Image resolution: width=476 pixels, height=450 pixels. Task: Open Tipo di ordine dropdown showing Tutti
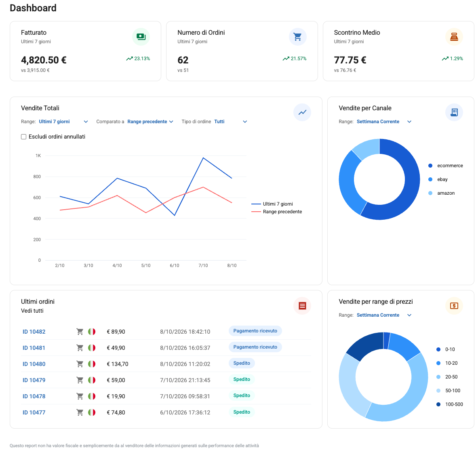(231, 121)
